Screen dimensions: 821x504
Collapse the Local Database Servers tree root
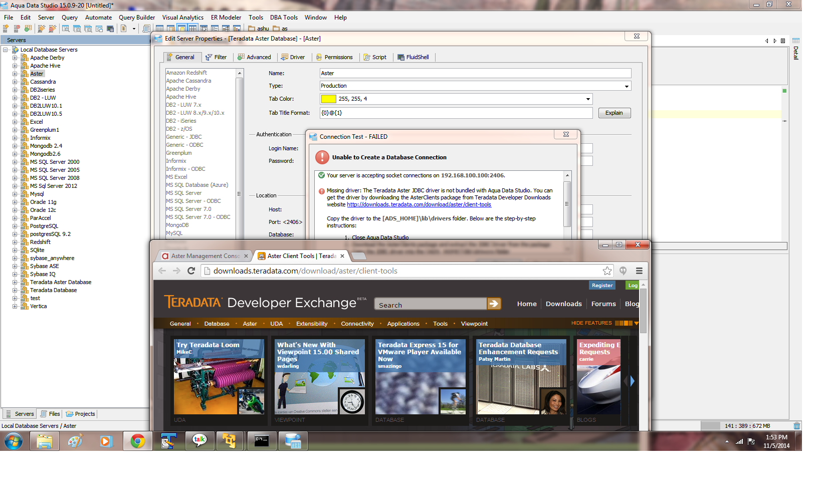pos(5,50)
